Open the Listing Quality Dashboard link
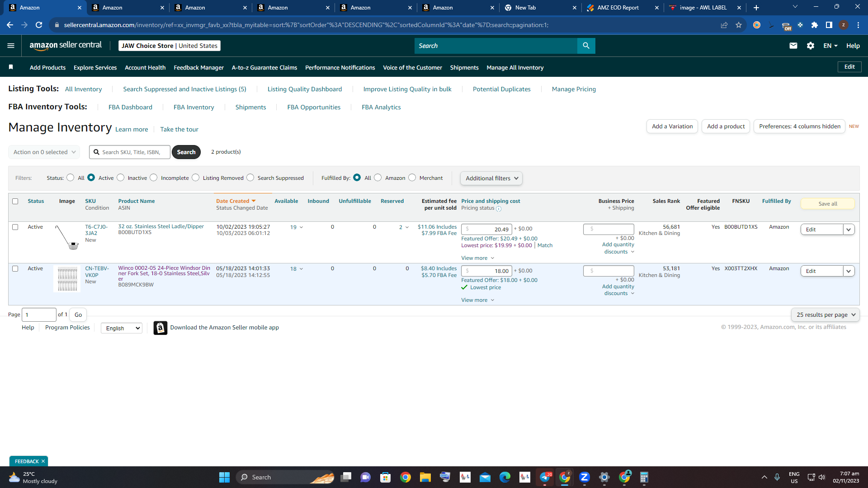The image size is (868, 488). tap(305, 89)
